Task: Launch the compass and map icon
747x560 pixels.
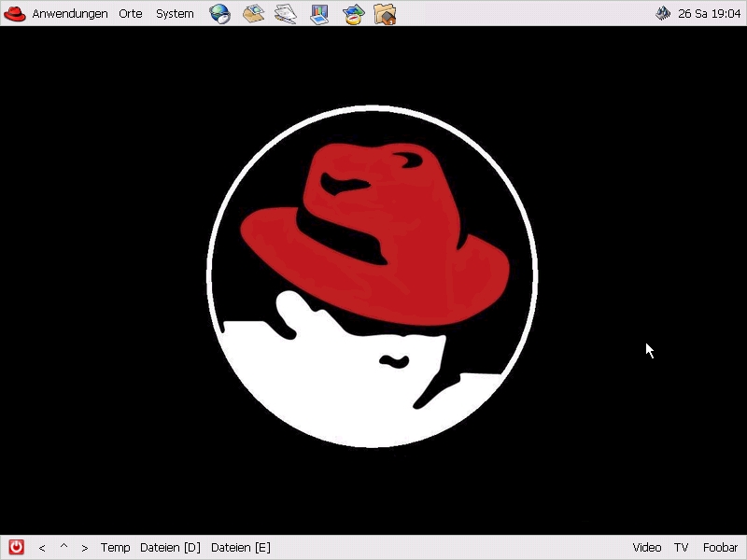Action: pos(354,14)
